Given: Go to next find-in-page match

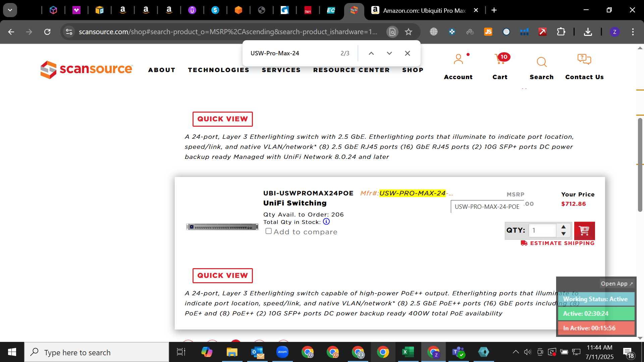Looking at the screenshot, I should (x=389, y=53).
